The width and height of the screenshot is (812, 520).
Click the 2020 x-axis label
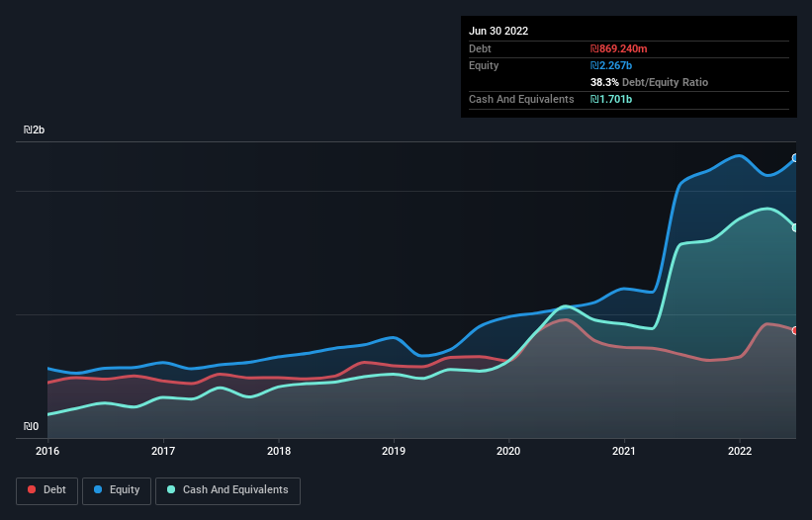(508, 451)
